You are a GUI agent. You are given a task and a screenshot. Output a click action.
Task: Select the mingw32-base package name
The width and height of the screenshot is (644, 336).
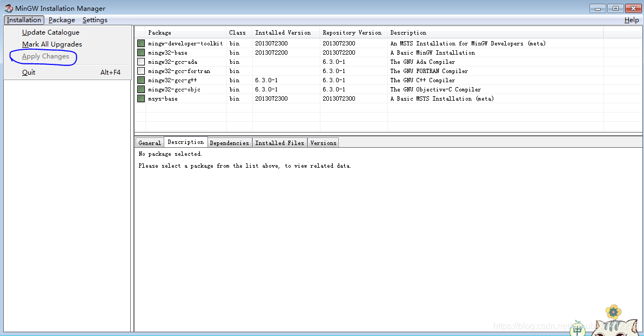click(167, 52)
